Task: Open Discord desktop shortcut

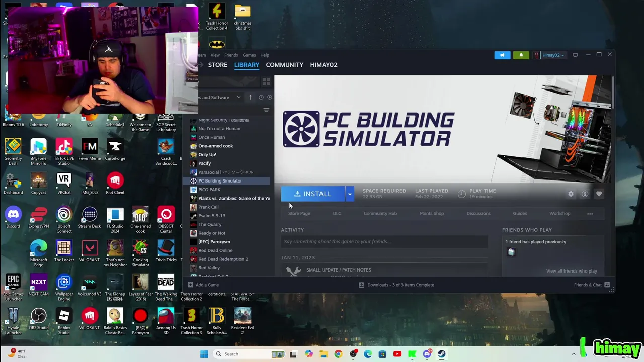Action: [x=13, y=217]
